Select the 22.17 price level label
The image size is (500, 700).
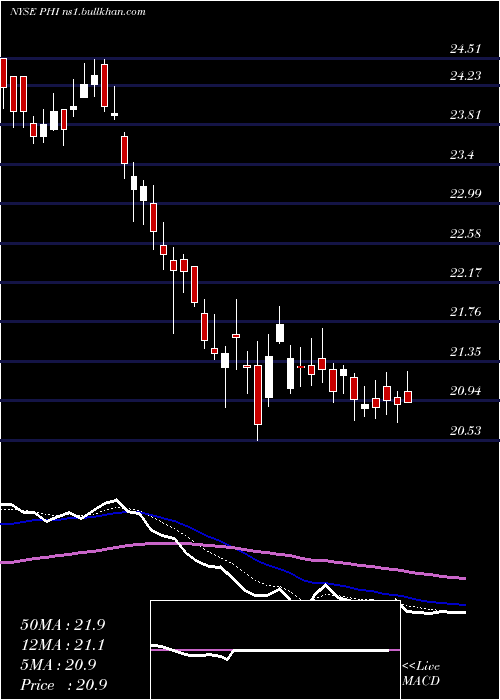coord(466,272)
